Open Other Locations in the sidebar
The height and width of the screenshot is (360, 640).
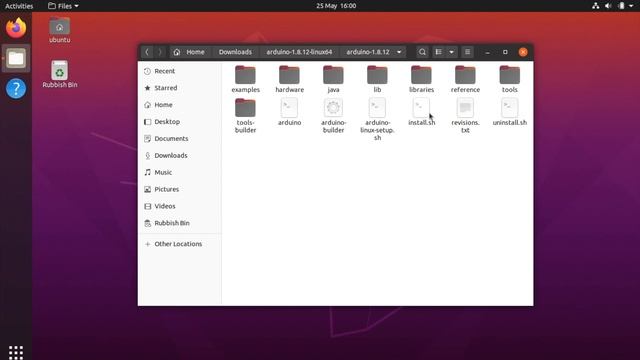pyautogui.click(x=180, y=244)
